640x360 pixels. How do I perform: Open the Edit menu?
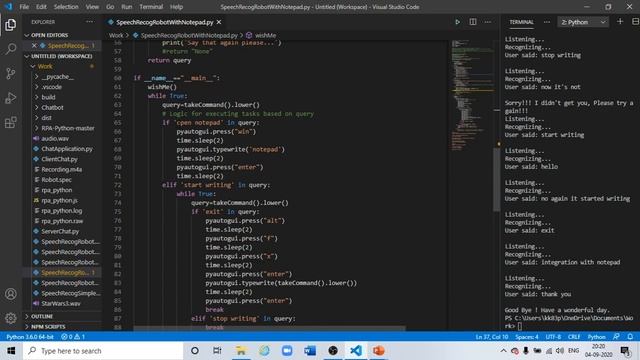pyautogui.click(x=41, y=7)
